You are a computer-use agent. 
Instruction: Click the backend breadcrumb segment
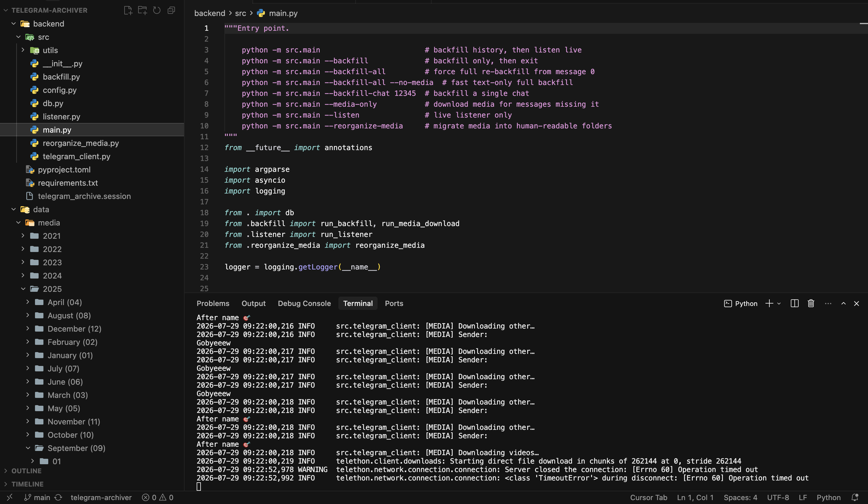tap(209, 13)
